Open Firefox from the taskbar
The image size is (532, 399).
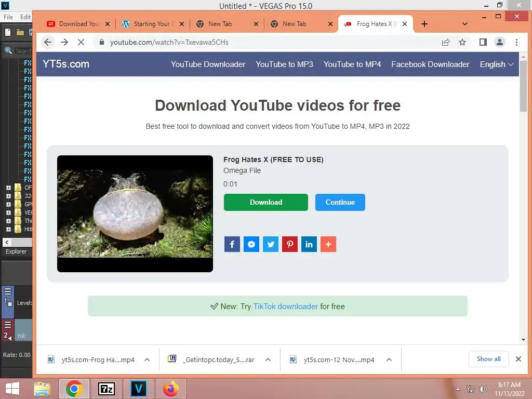pos(170,389)
